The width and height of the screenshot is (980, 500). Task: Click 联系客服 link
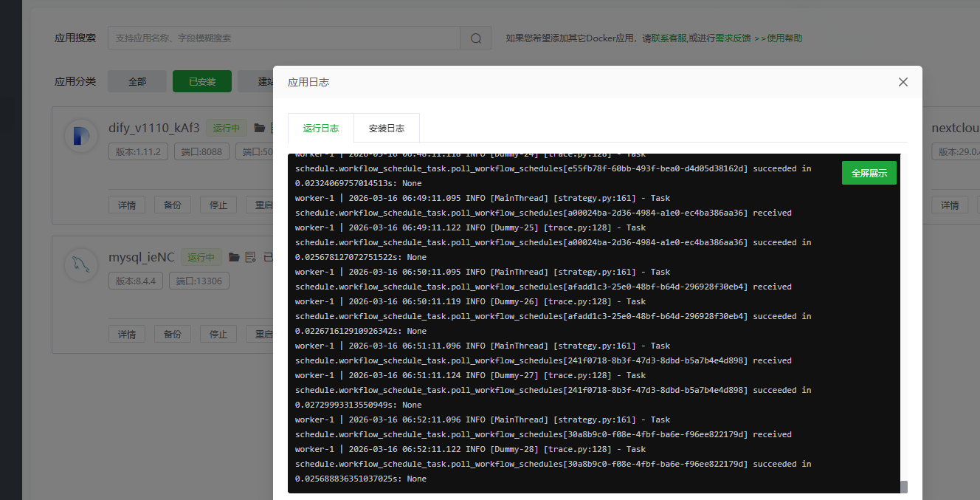(669, 38)
